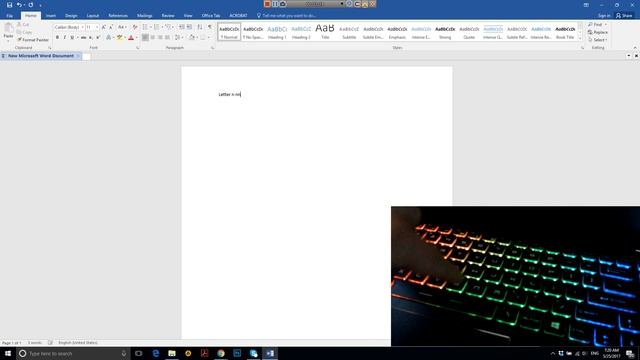
Task: Increase paragraph indent
Action: click(x=189, y=27)
